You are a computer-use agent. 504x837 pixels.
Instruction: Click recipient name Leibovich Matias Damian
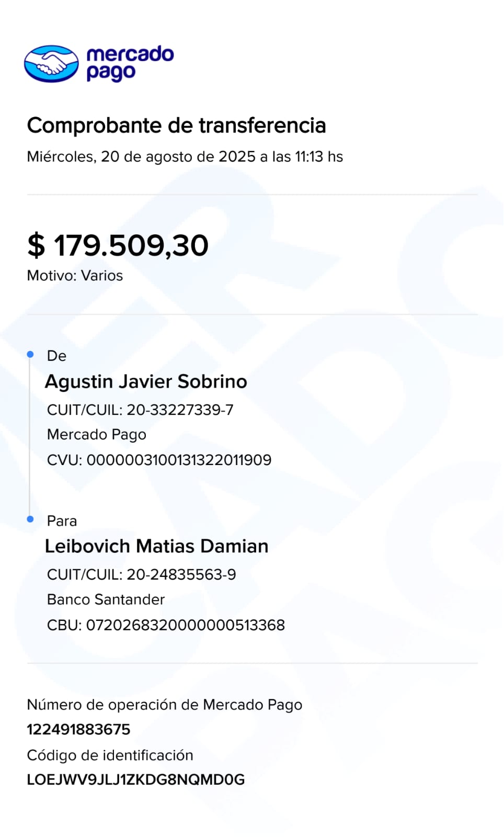pyautogui.click(x=156, y=547)
